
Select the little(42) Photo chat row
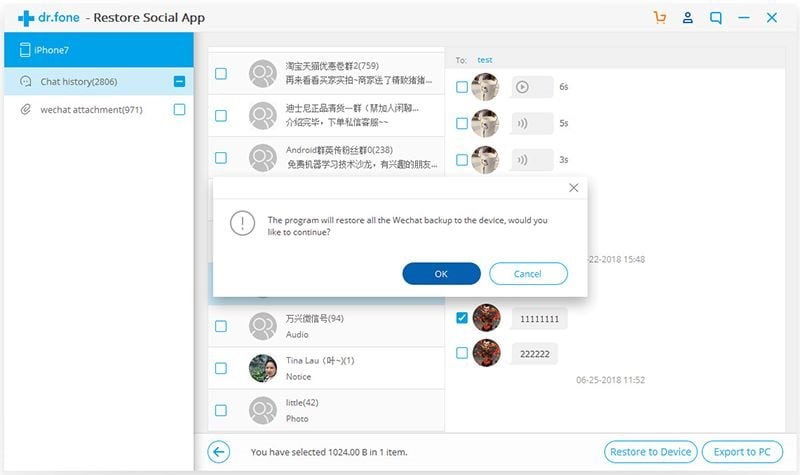point(327,410)
